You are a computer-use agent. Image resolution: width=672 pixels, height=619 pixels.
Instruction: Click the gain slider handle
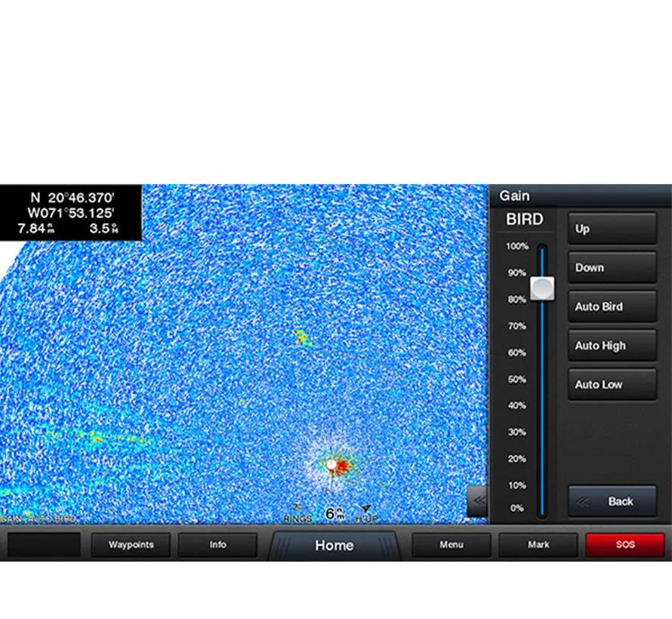[542, 288]
